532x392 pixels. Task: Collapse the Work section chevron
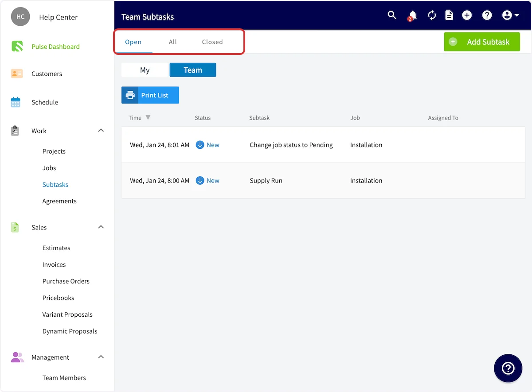[x=101, y=131]
